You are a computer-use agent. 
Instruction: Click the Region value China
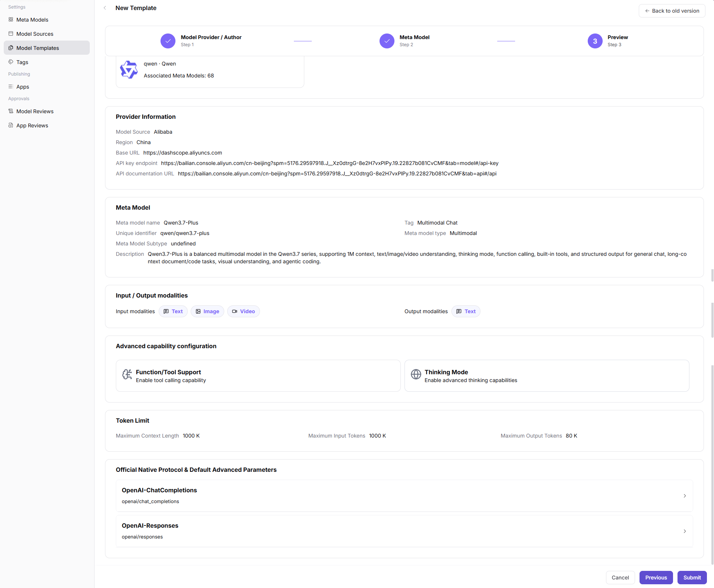143,142
